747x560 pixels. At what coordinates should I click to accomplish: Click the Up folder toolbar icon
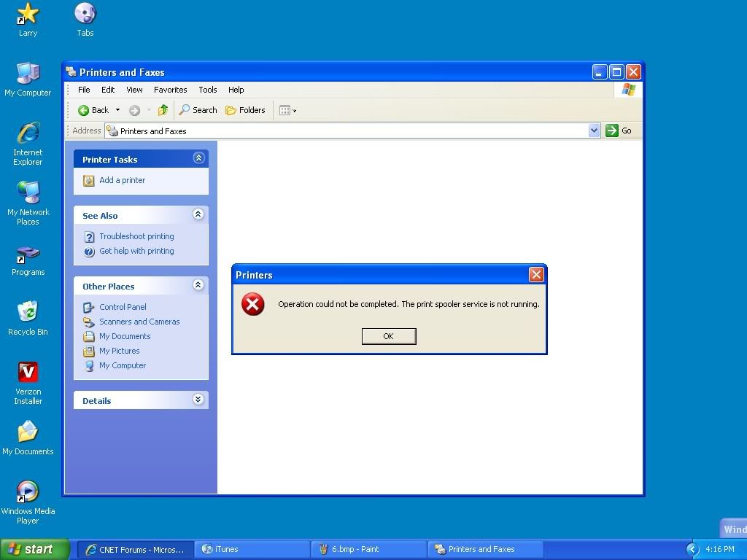[x=163, y=110]
